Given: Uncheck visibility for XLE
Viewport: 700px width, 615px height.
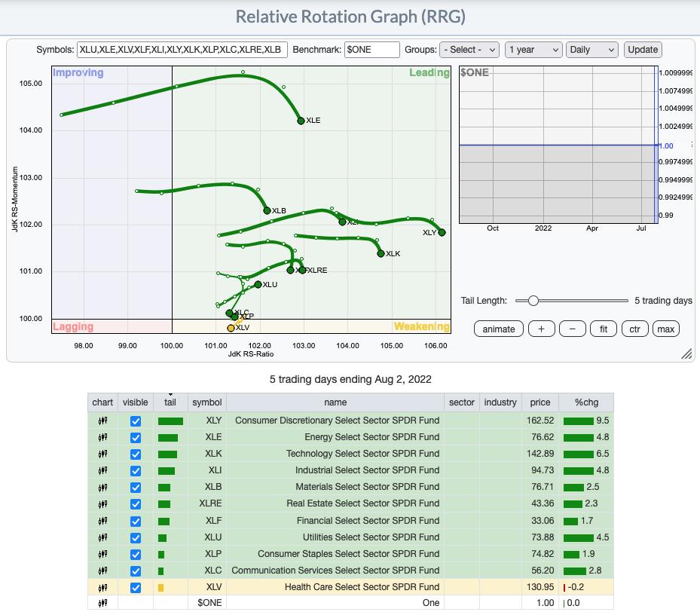Looking at the screenshot, I should click(x=136, y=438).
